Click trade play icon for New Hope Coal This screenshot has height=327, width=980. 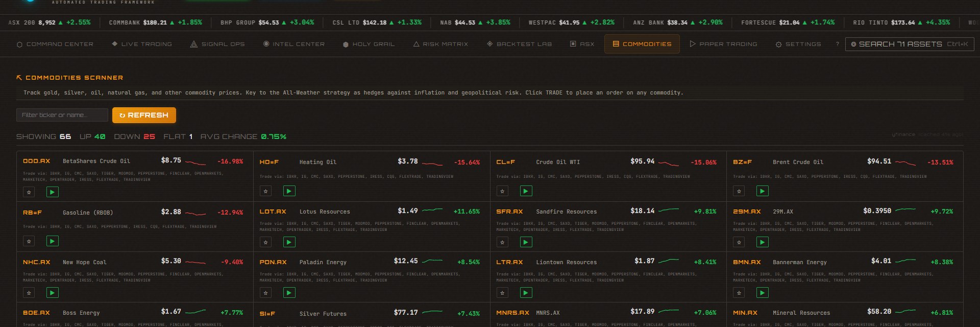coord(53,293)
